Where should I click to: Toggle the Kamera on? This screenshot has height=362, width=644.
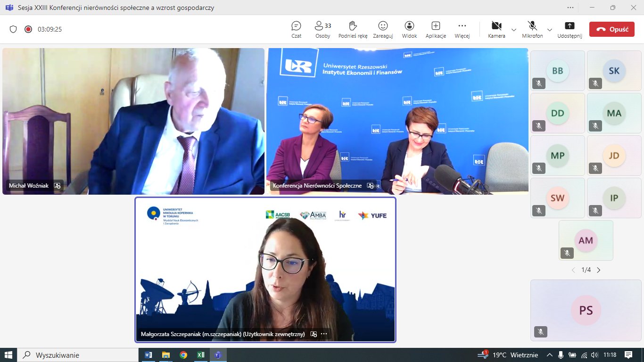coord(496,29)
